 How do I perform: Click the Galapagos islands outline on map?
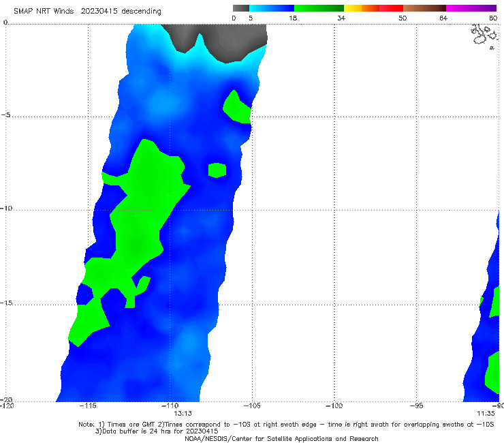[x=485, y=36]
